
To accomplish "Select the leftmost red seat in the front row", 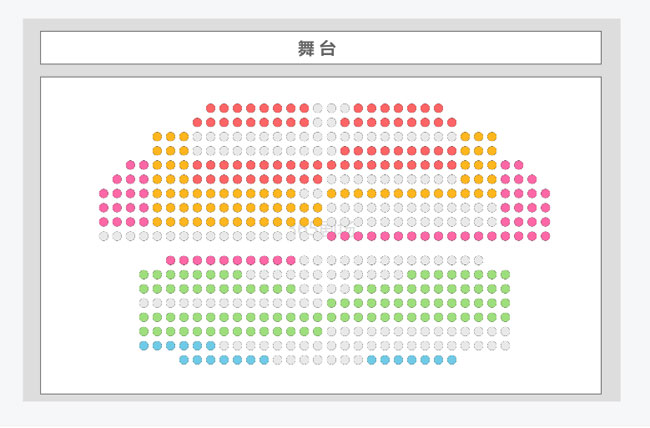I will coord(211,108).
